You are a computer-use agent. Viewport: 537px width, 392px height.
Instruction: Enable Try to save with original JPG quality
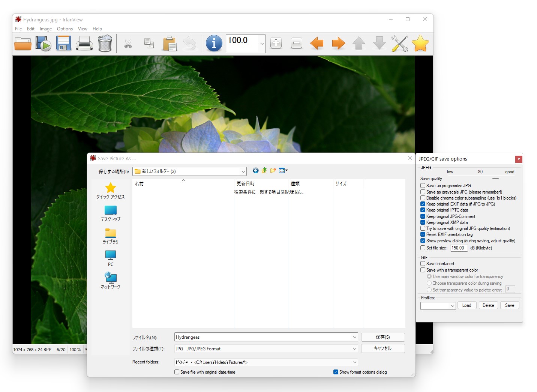(x=423, y=228)
